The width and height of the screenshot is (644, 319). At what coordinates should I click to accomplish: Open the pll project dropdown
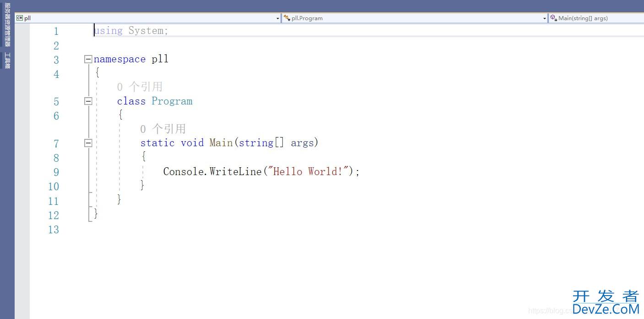tap(148, 18)
